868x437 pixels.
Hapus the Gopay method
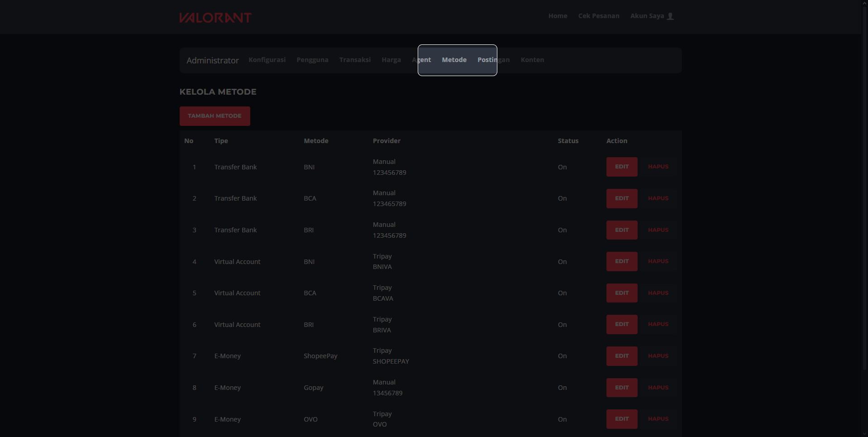coord(658,388)
